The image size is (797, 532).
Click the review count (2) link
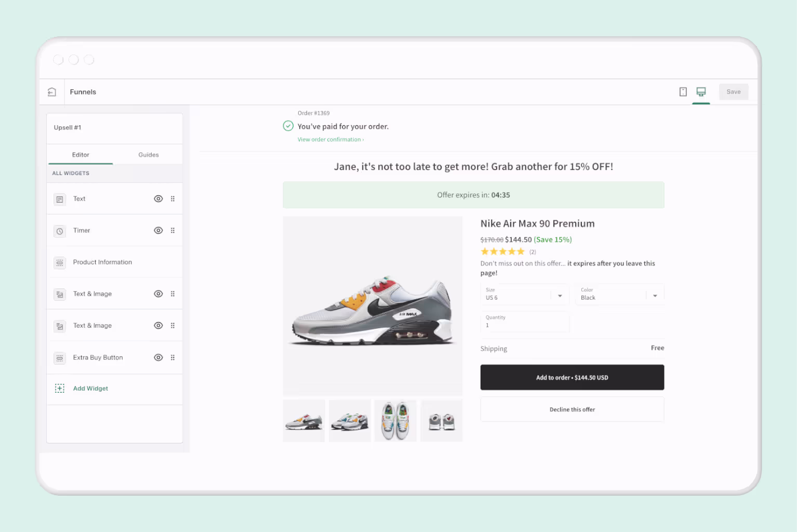pos(533,252)
